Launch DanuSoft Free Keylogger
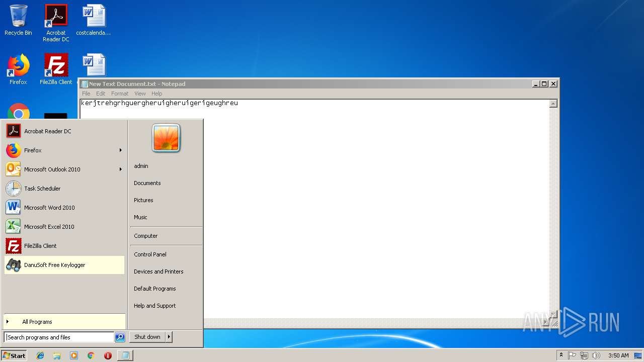644x362 pixels. pyautogui.click(x=64, y=265)
